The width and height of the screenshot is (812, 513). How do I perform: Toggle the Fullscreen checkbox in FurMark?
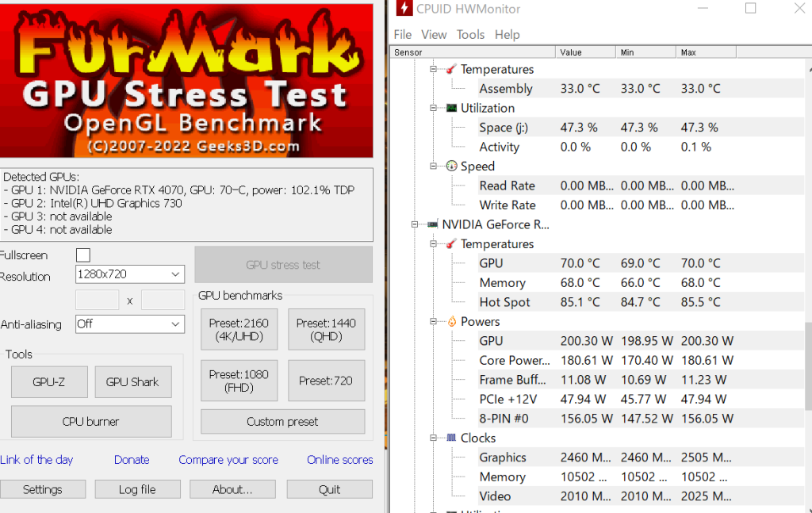click(82, 255)
